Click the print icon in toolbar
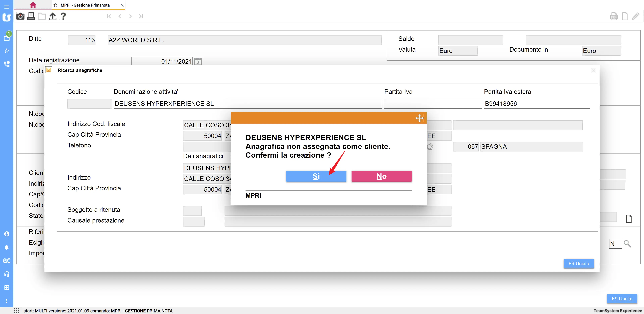The height and width of the screenshot is (314, 644). [x=31, y=16]
